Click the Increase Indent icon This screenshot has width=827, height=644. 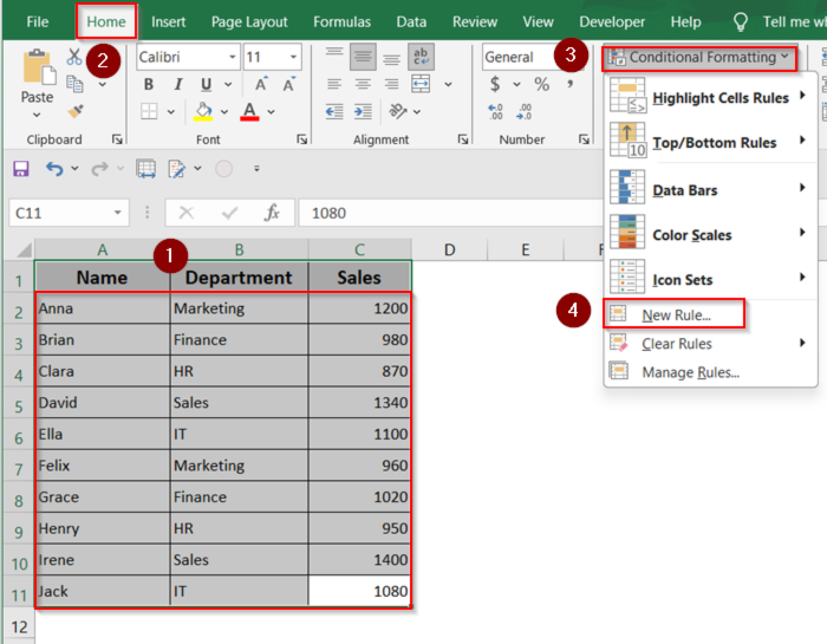363,112
